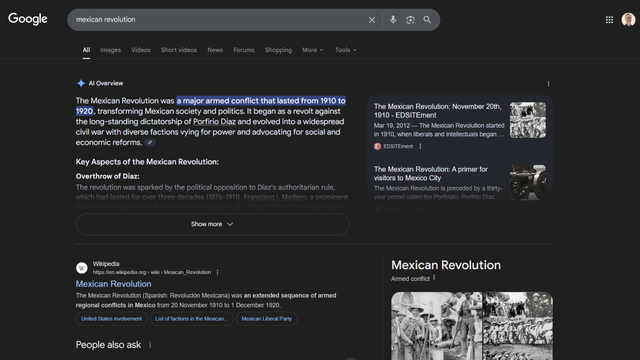Expand the More search filters dropdown
This screenshot has width=640, height=360.
312,50
